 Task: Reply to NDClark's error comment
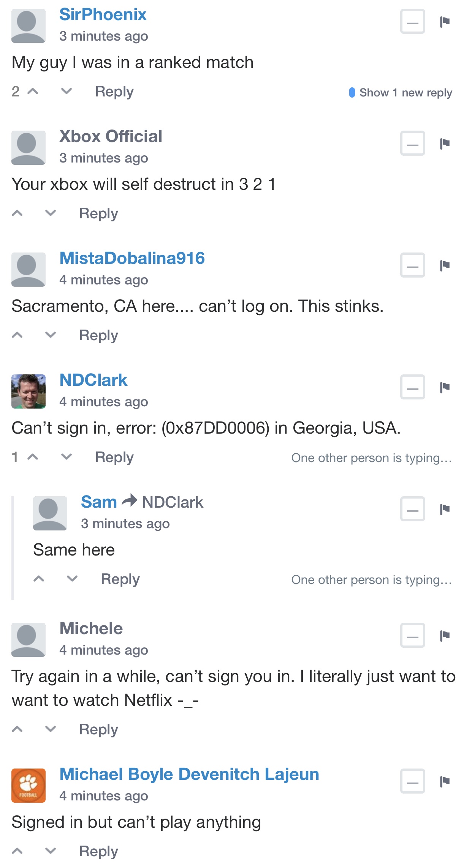[114, 457]
